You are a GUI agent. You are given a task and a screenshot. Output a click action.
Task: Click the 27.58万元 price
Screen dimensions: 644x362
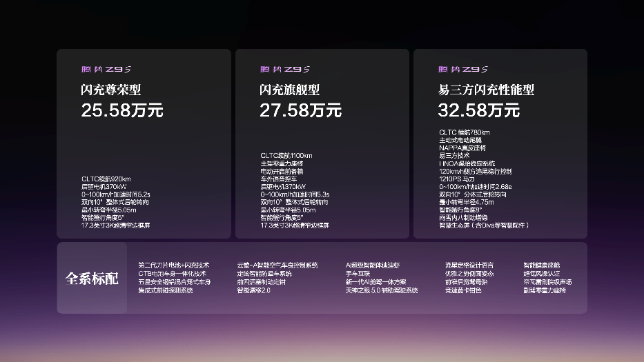pos(301,110)
